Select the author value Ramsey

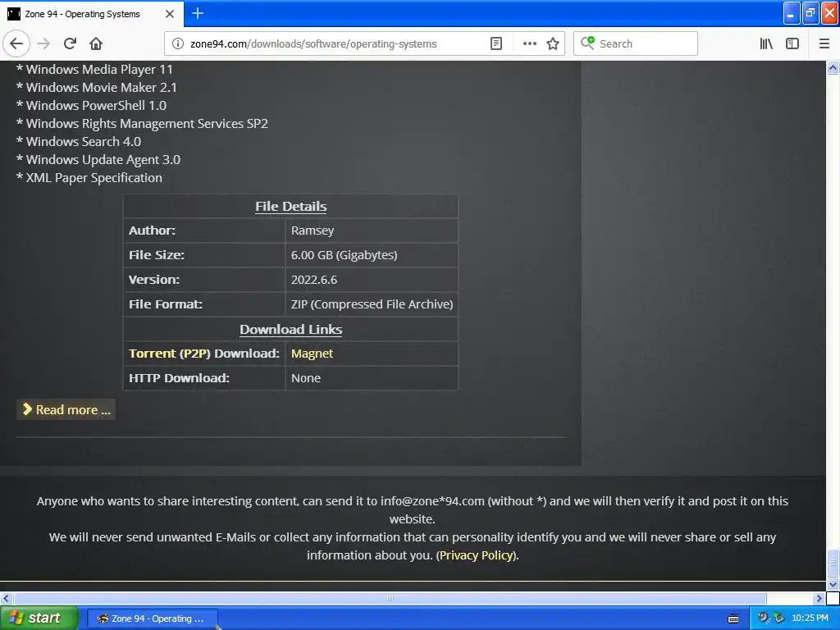pos(313,231)
